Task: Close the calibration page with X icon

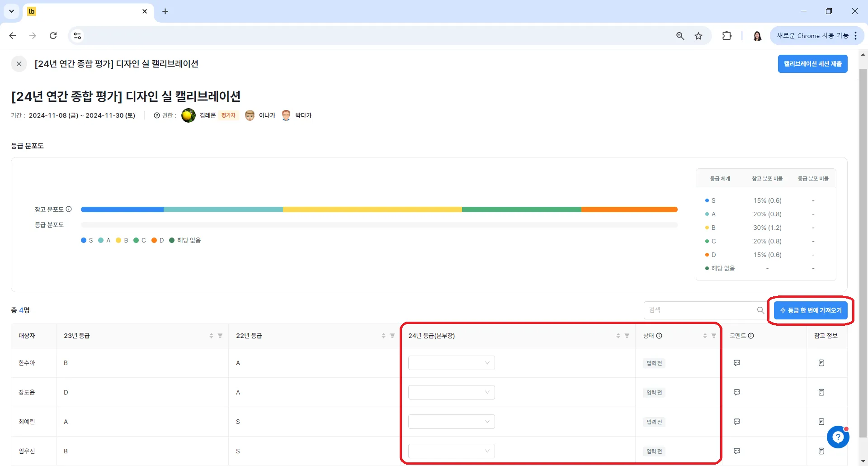Action: click(x=19, y=64)
